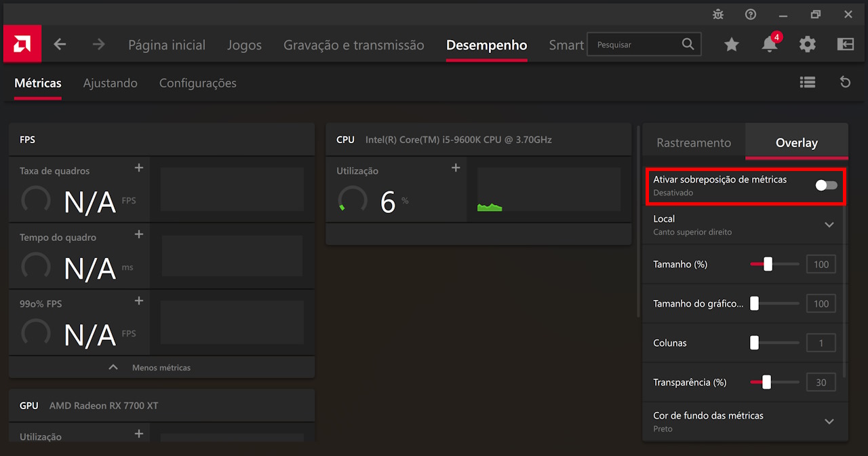The image size is (868, 456).
Task: Click the Tamanho (%) slider
Action: (774, 264)
